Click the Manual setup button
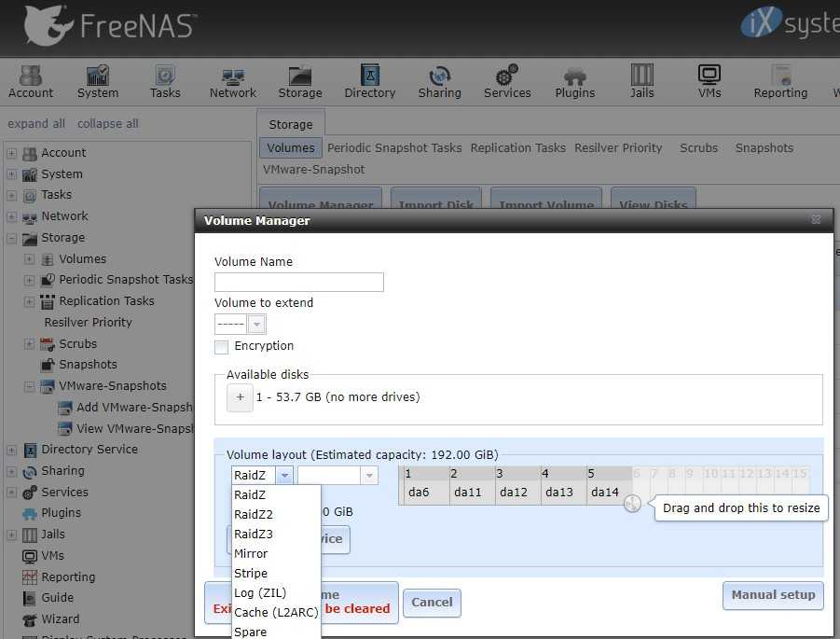Viewport: 840px width, 639px height. (773, 595)
